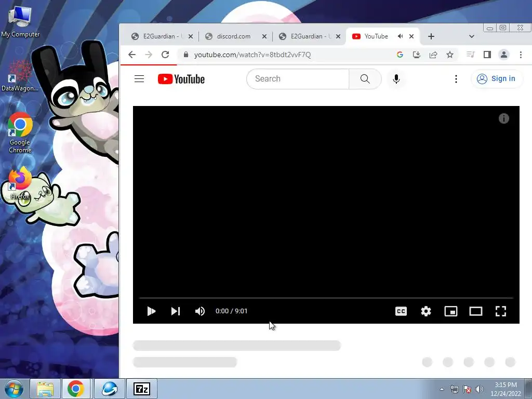
Task: Go forward in Chrome
Action: tap(149, 55)
